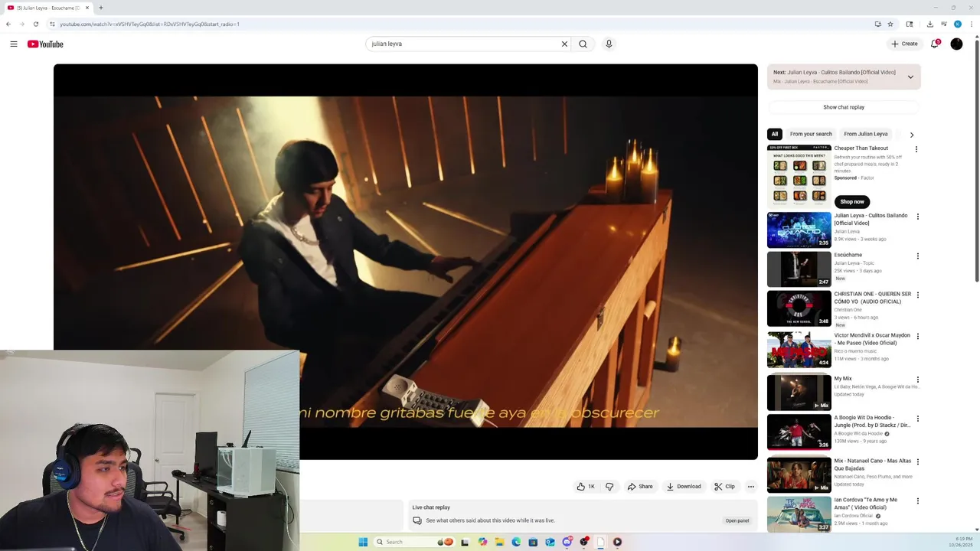Click Show chat replay

(x=844, y=107)
